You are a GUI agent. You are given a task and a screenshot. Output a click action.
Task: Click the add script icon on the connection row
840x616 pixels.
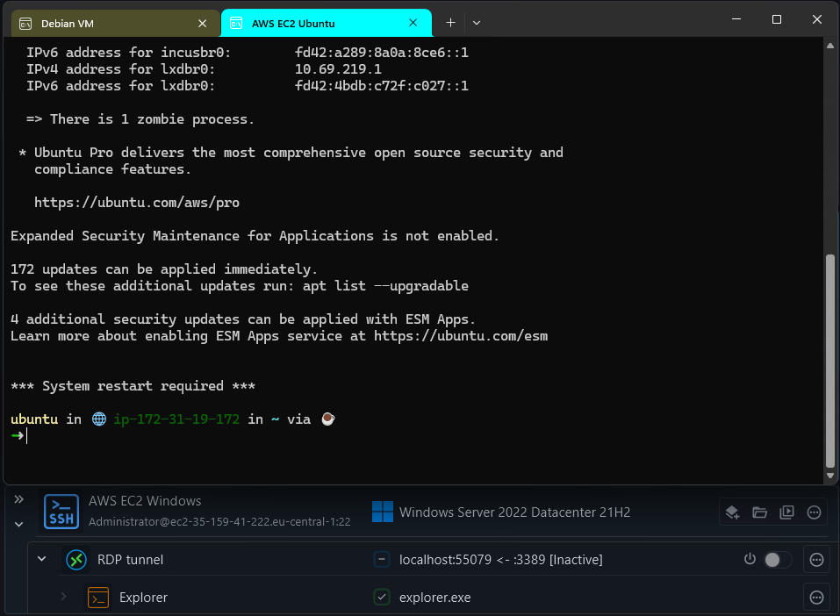click(732, 512)
